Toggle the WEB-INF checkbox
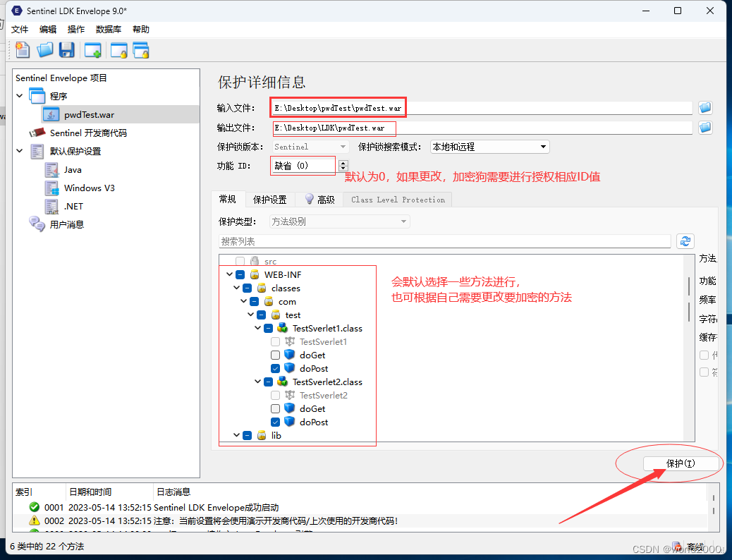 240,274
